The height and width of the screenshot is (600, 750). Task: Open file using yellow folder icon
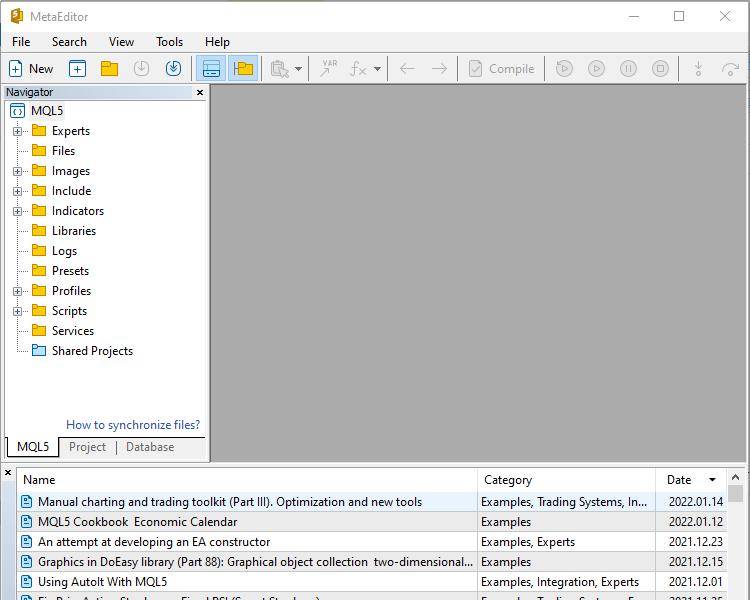coord(110,69)
